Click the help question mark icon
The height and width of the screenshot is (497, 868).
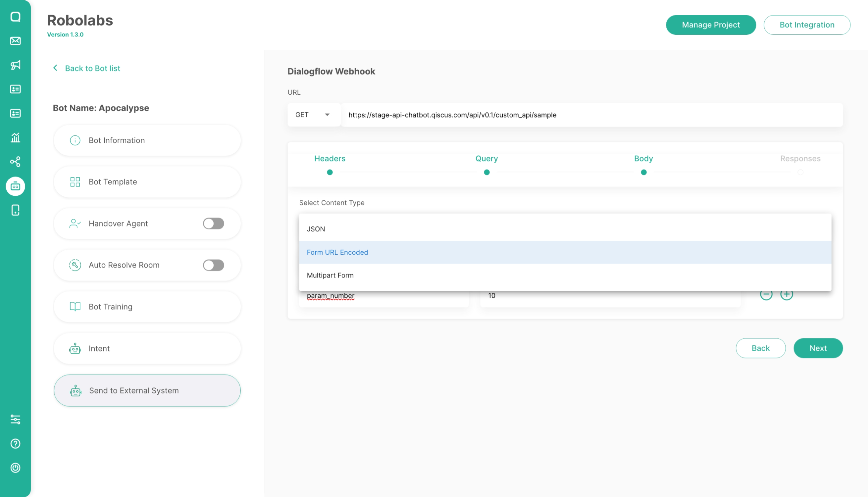15,443
